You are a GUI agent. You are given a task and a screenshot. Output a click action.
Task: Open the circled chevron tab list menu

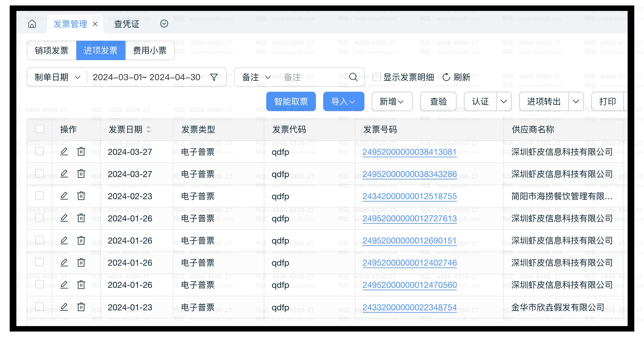[164, 24]
